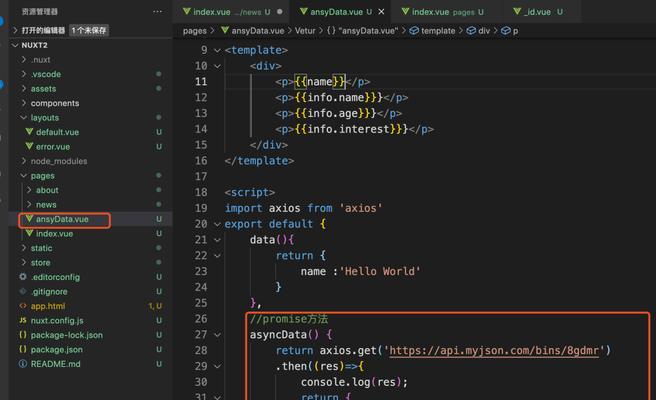Image resolution: width=656 pixels, height=400 pixels.
Task: Expand the static folder
Action: pyautogui.click(x=24, y=248)
